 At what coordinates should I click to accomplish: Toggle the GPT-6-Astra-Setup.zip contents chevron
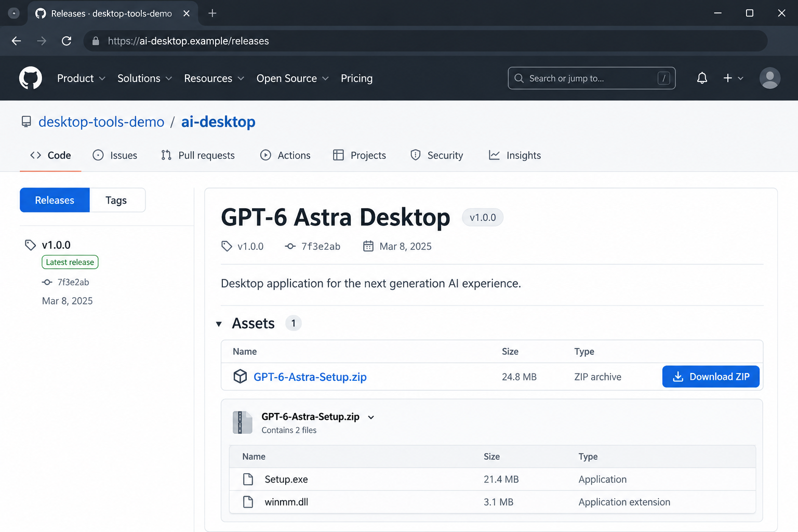pyautogui.click(x=371, y=417)
